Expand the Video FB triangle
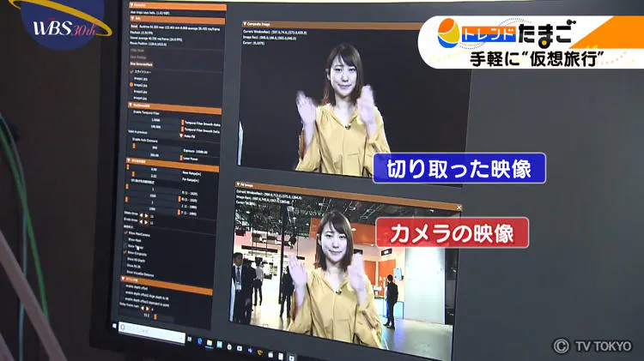 (181, 135)
